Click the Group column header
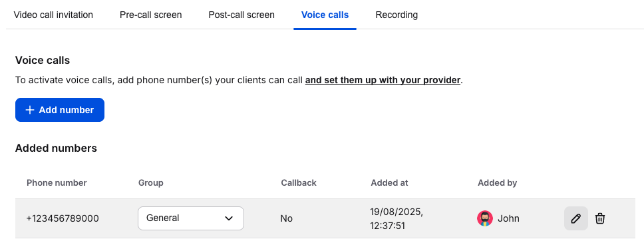The height and width of the screenshot is (249, 644). 151,183
